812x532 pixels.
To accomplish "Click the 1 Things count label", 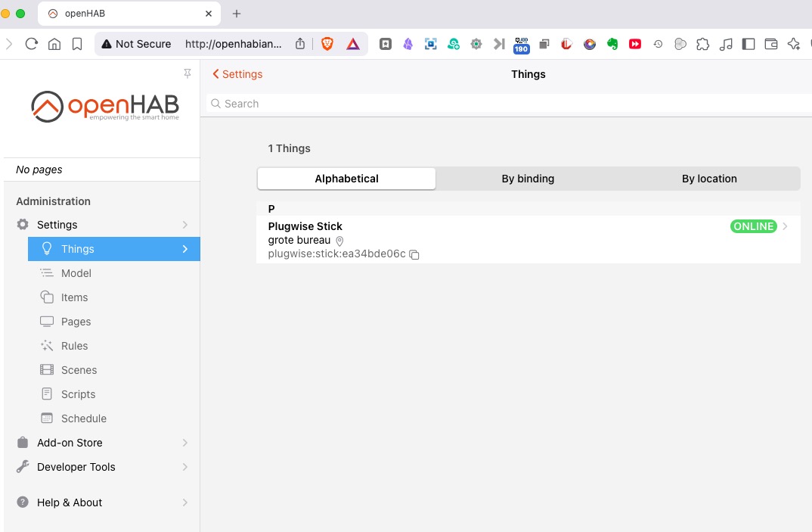I will click(289, 148).
